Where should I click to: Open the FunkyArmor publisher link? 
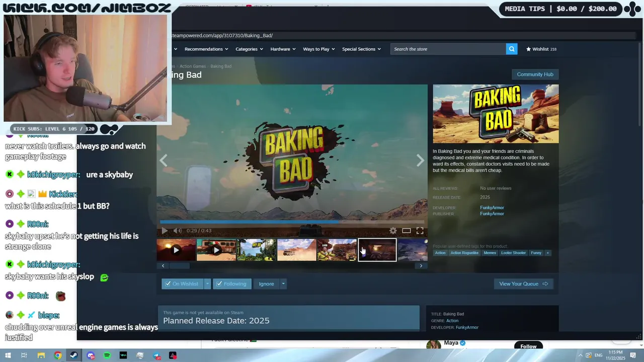click(x=492, y=214)
